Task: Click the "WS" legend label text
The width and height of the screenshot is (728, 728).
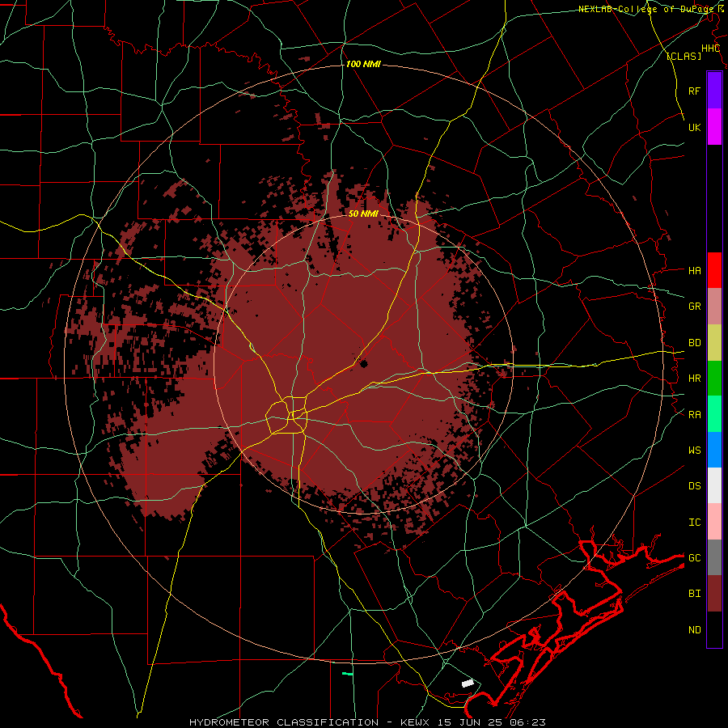Action: point(694,451)
